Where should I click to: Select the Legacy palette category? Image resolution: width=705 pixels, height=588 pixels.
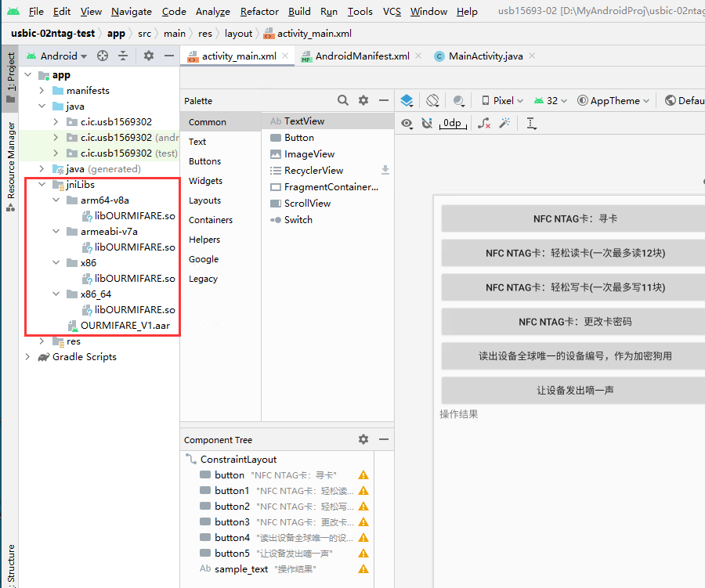pos(203,279)
